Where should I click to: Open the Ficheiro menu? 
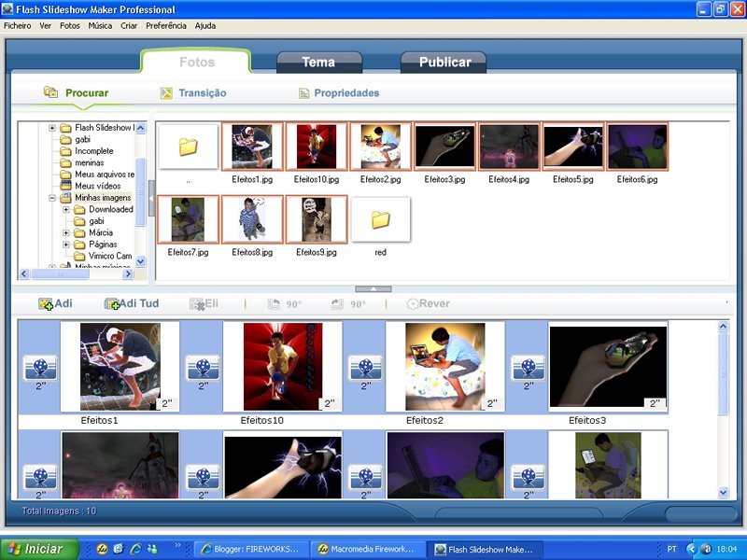pos(17,26)
